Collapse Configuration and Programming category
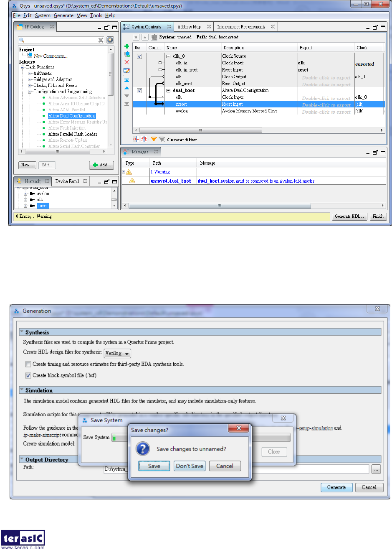392x550 pixels. pos(30,92)
